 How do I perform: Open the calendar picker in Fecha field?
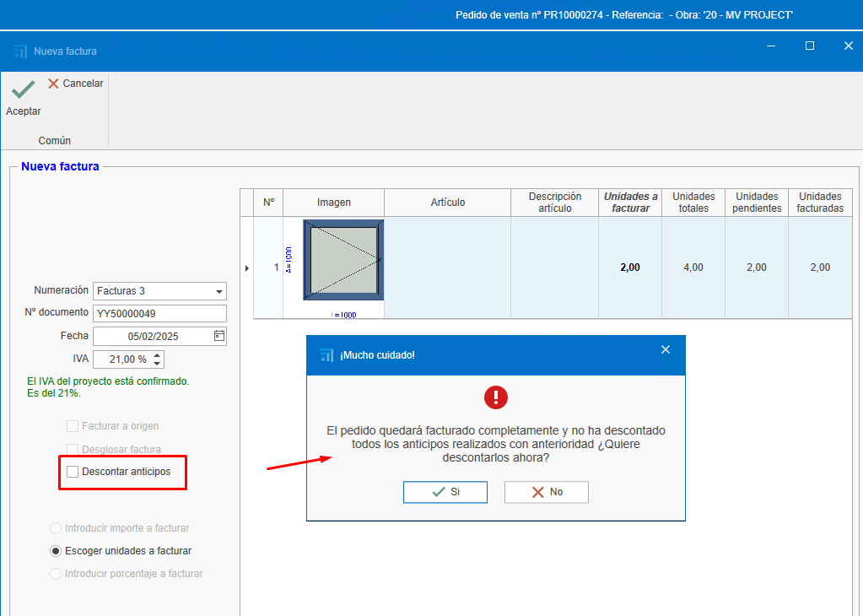coord(219,336)
